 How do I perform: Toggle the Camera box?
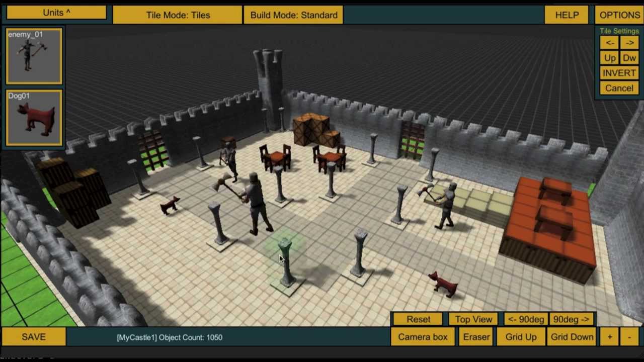[x=423, y=337]
